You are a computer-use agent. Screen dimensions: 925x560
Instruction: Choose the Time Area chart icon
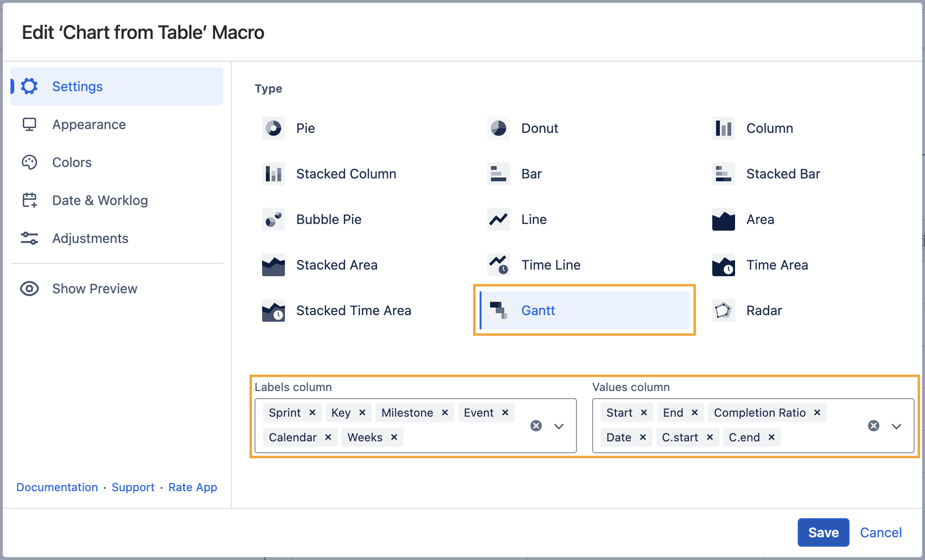723,265
